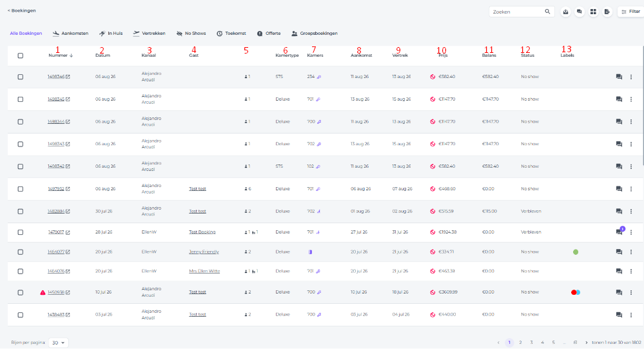Click red warning triangle on booking 1450938
Viewport: 644px width, 349px height.
(x=43, y=293)
